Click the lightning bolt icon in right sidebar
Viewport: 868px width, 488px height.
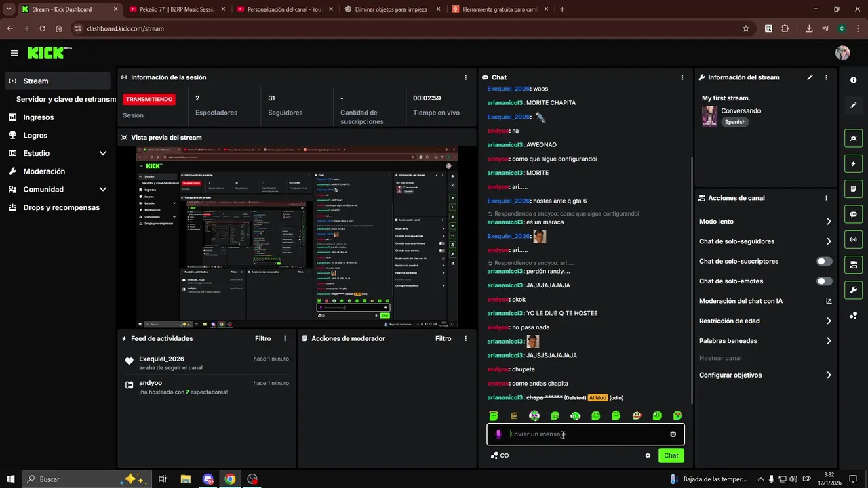[x=853, y=163]
